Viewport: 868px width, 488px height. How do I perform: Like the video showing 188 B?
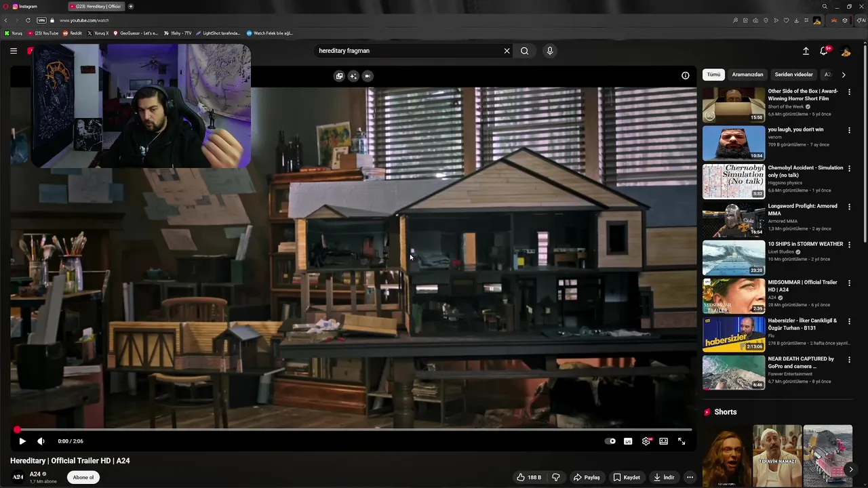(528, 477)
